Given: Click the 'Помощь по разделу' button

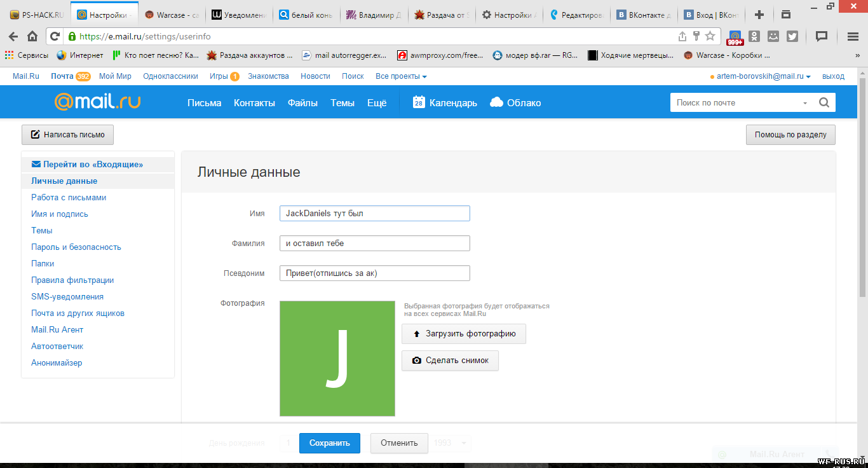Looking at the screenshot, I should 790,135.
